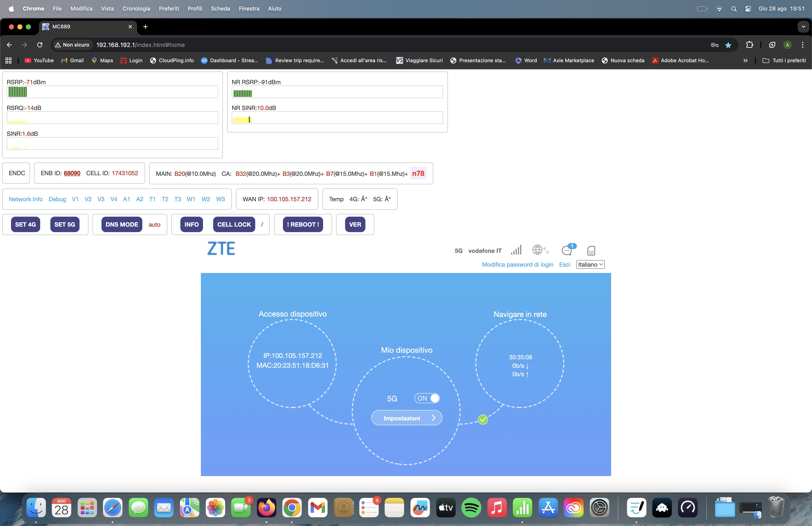Click Modifica password di login link
The height and width of the screenshot is (526, 812).
[517, 264]
